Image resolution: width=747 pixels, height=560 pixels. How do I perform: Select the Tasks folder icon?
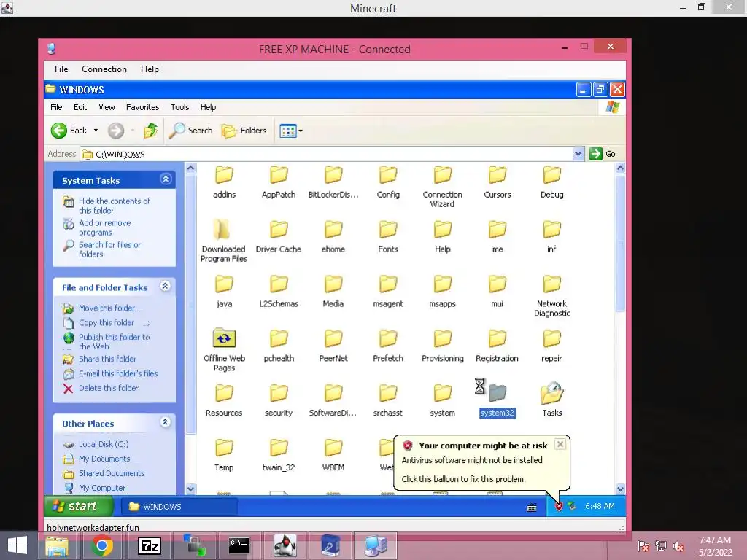[x=551, y=393]
